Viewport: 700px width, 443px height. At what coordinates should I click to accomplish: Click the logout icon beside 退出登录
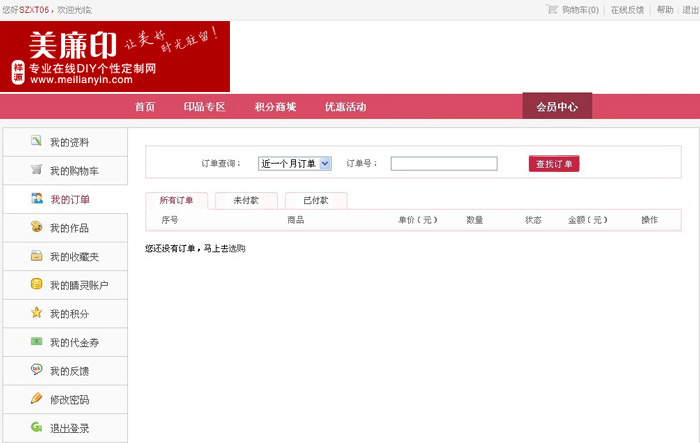pyautogui.click(x=36, y=427)
